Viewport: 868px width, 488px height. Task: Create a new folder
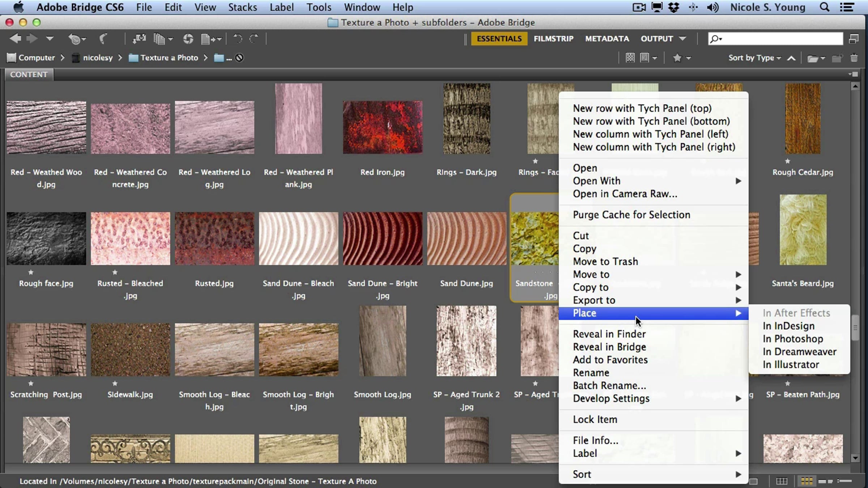pyautogui.click(x=837, y=58)
